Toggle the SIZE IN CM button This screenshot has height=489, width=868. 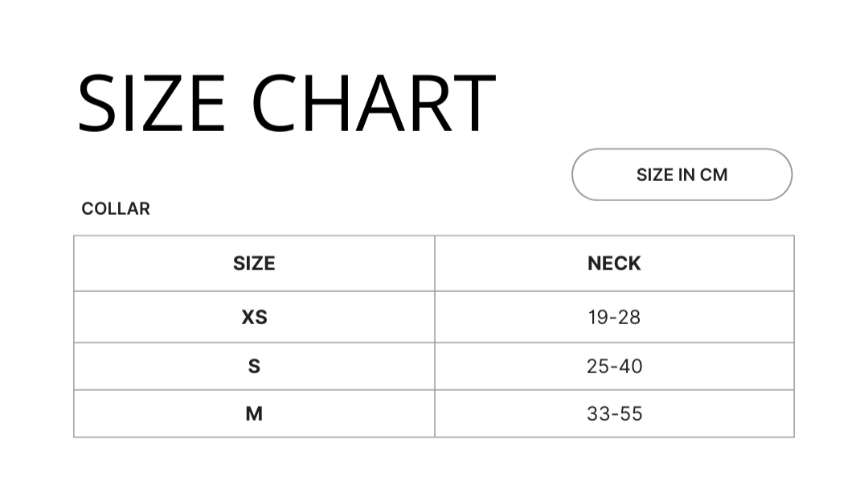[682, 175]
